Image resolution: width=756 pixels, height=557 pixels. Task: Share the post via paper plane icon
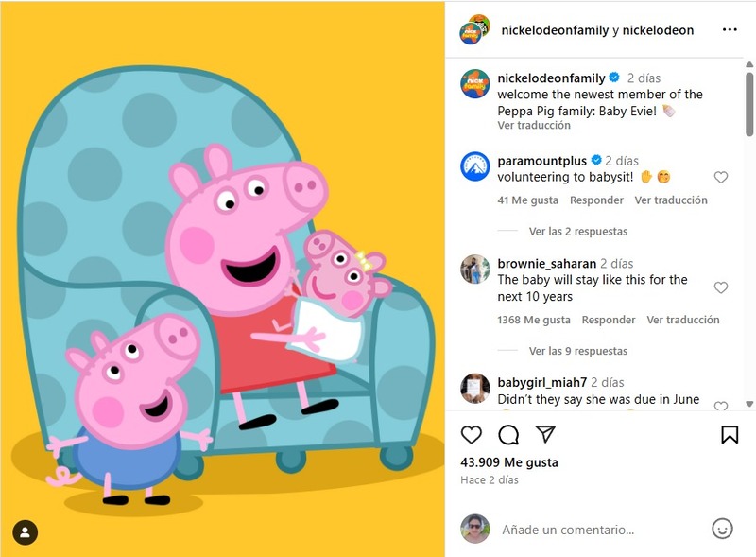545,434
